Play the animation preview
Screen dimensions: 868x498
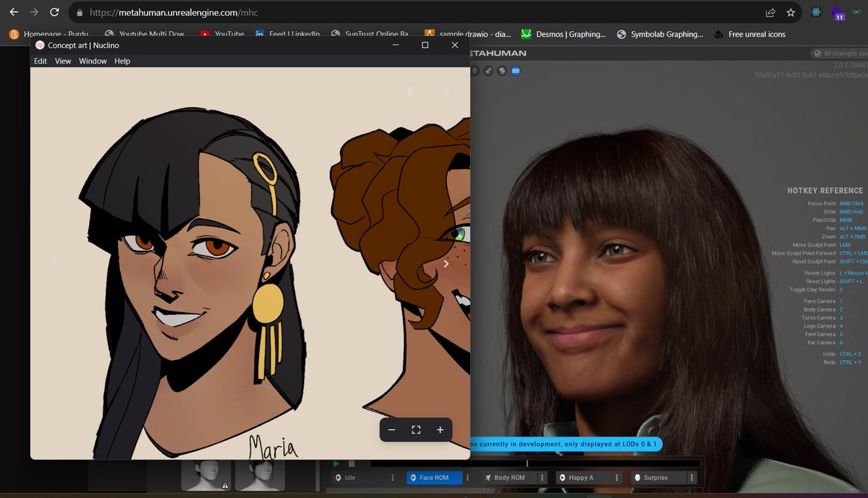(336, 463)
